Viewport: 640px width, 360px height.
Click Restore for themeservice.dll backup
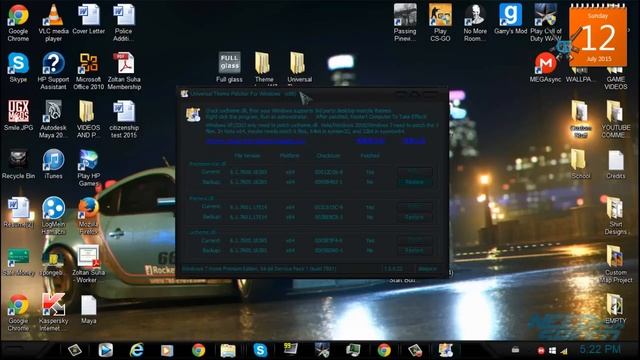click(415, 182)
